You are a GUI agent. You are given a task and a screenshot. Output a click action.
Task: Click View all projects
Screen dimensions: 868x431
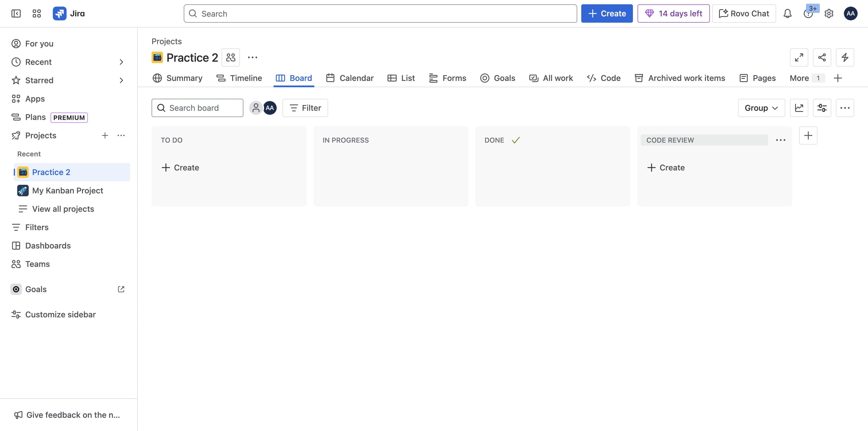pos(72,209)
